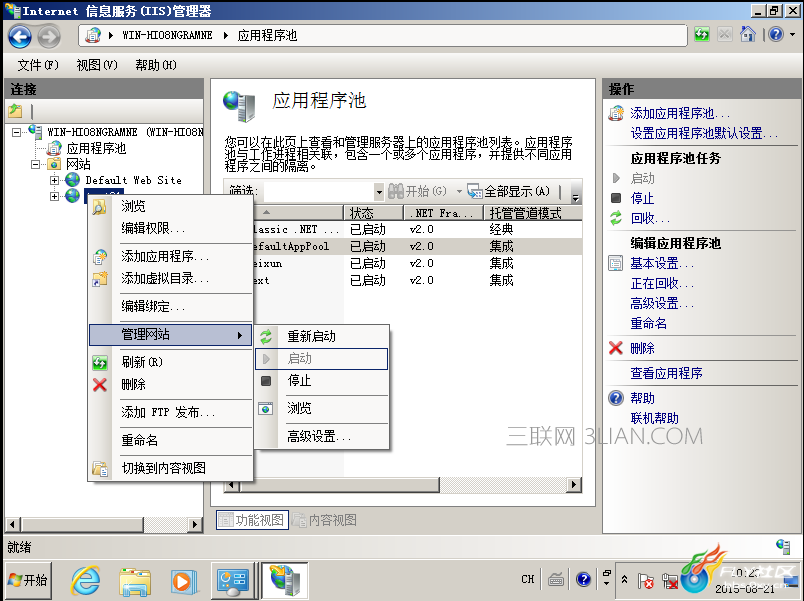Click the connect icon in Connections toolbar

pyautogui.click(x=15, y=110)
